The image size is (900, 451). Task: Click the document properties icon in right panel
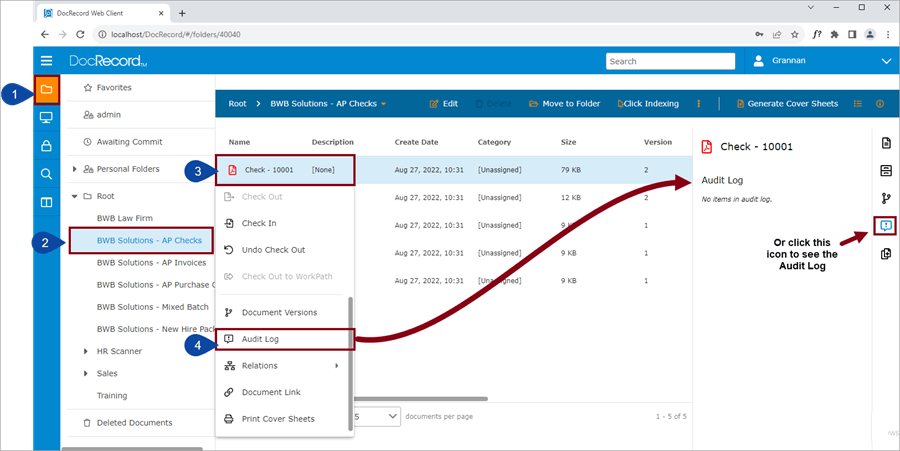[x=886, y=143]
